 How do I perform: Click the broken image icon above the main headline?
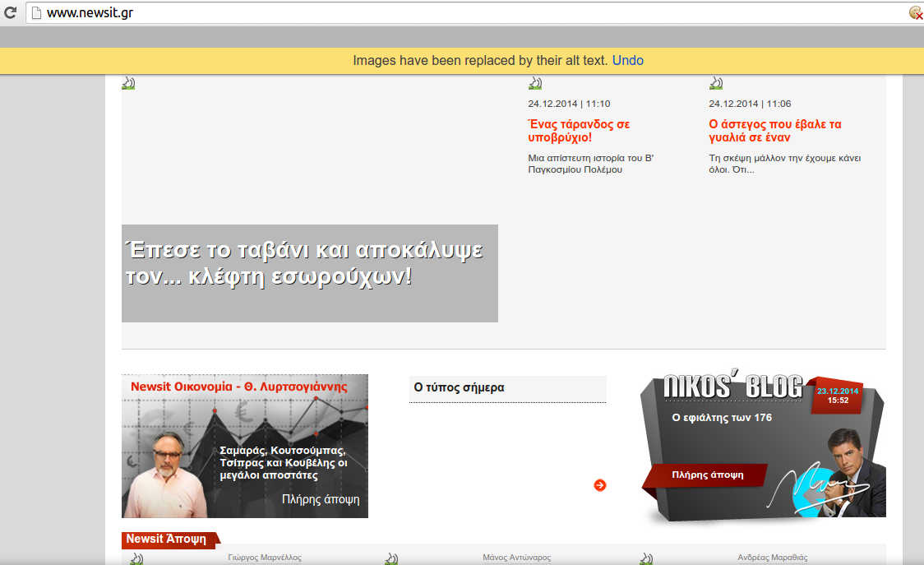pos(128,83)
